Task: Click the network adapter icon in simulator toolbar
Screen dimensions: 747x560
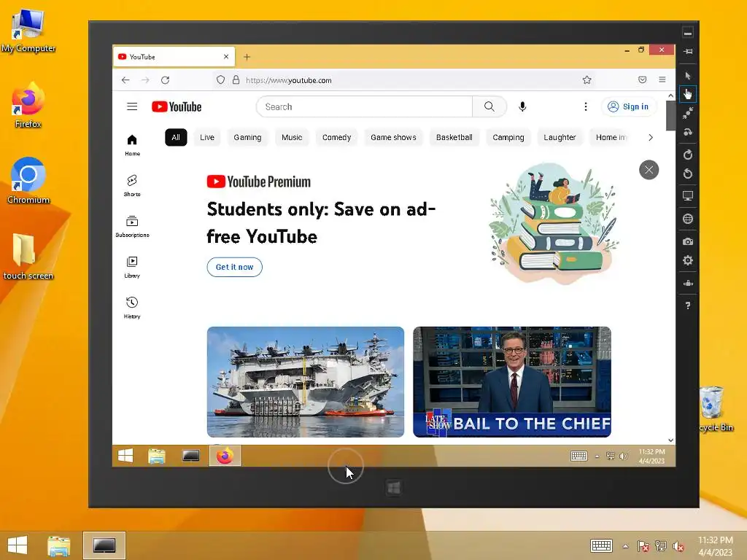Action: pyautogui.click(x=687, y=284)
